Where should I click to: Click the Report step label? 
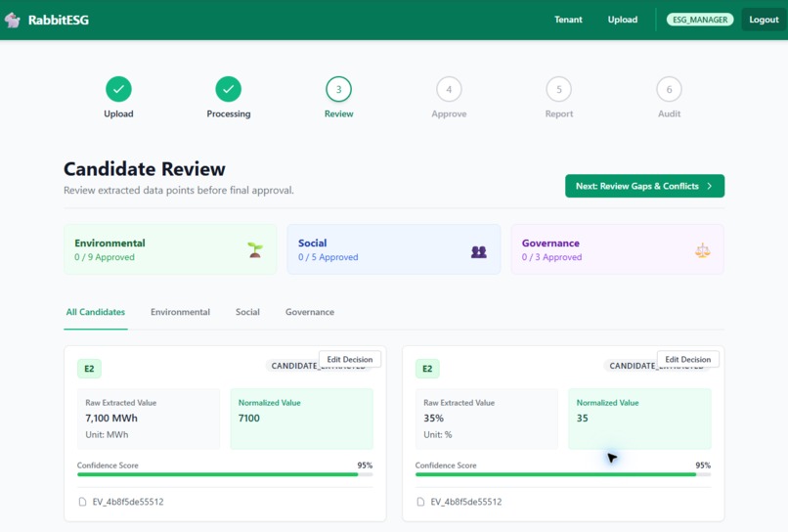pyautogui.click(x=559, y=114)
